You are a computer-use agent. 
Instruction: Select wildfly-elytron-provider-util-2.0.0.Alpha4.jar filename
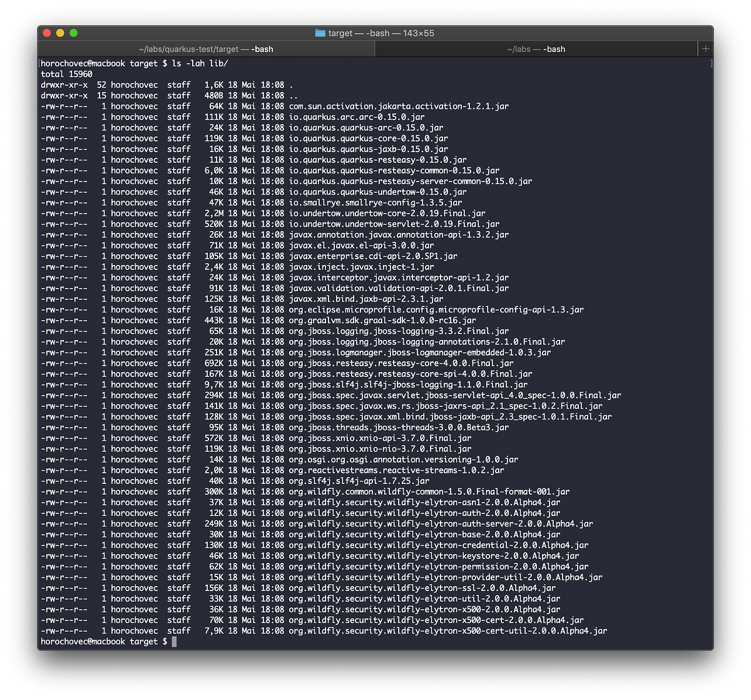coord(495,577)
